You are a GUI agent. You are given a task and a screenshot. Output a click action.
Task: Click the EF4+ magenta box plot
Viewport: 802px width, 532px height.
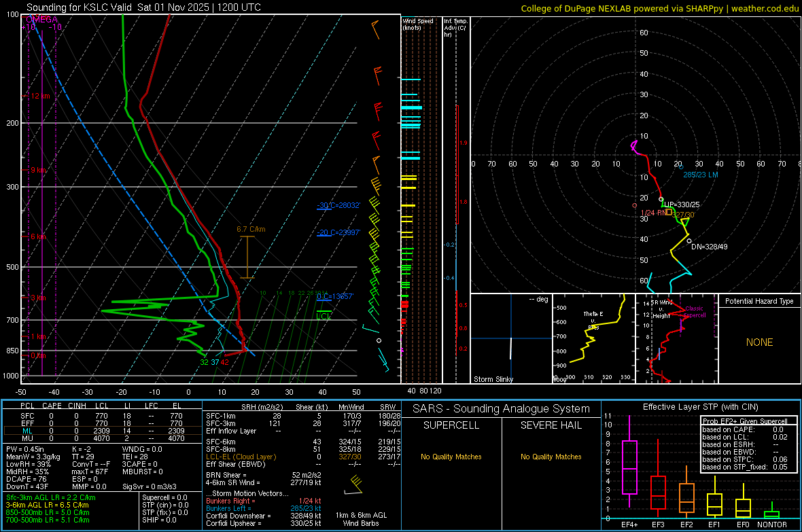629,461
